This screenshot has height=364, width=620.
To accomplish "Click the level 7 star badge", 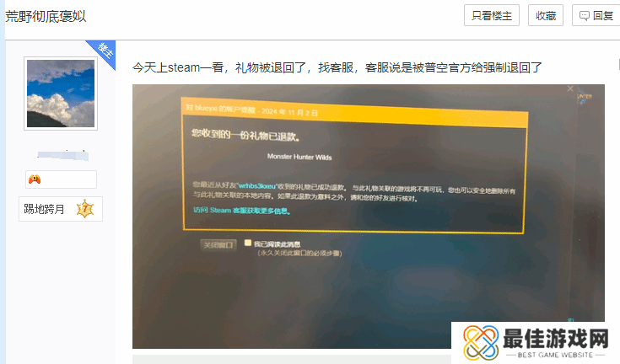I will 84,209.
